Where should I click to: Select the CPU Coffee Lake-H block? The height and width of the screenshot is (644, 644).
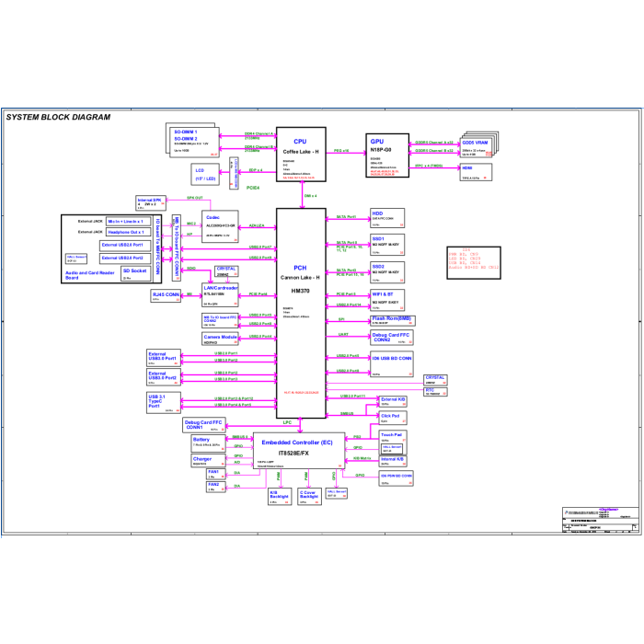[301, 155]
